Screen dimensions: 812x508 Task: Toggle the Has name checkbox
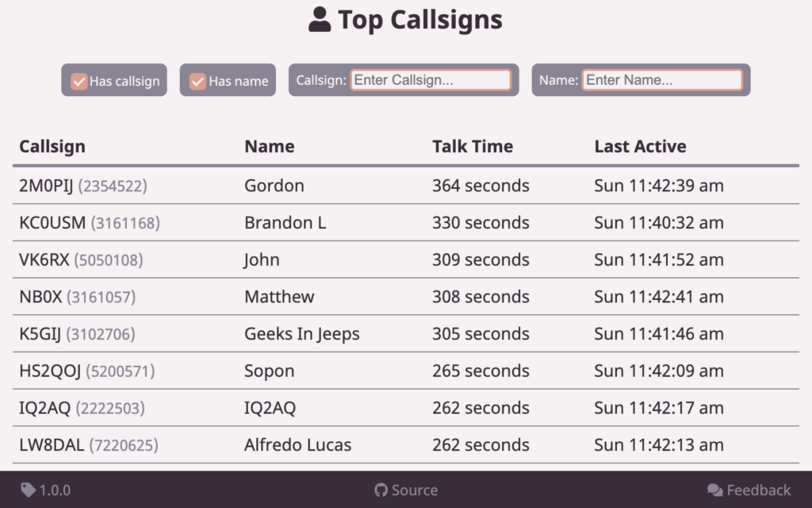click(197, 81)
